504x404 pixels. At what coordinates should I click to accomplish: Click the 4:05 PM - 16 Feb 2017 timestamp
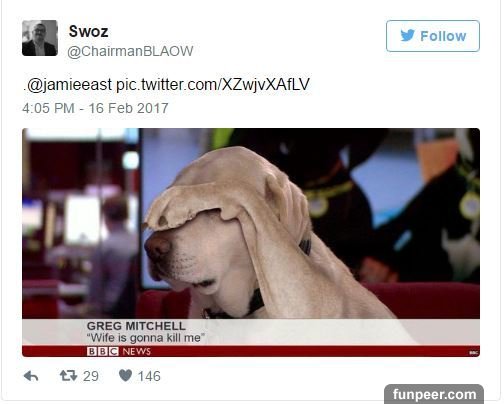pyautogui.click(x=95, y=108)
